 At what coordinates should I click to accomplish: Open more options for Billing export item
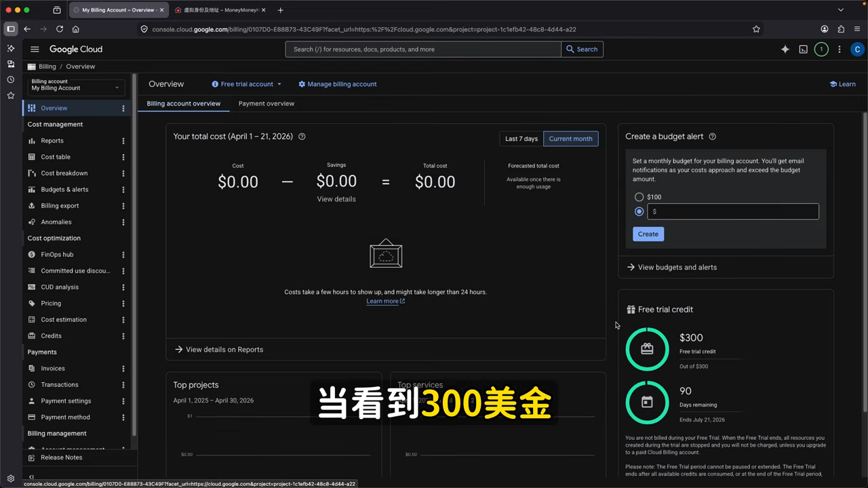point(123,206)
